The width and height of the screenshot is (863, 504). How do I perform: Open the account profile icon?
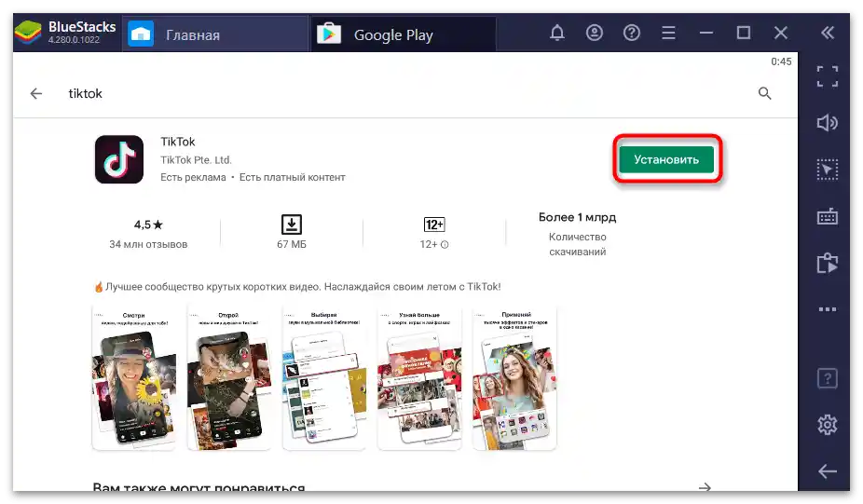click(x=595, y=33)
